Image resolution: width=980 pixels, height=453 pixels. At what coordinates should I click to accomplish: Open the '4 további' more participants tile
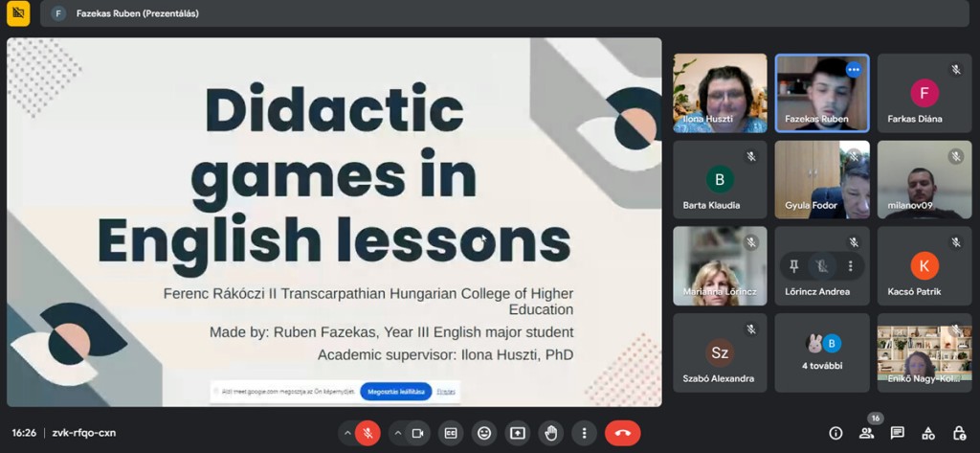point(822,352)
